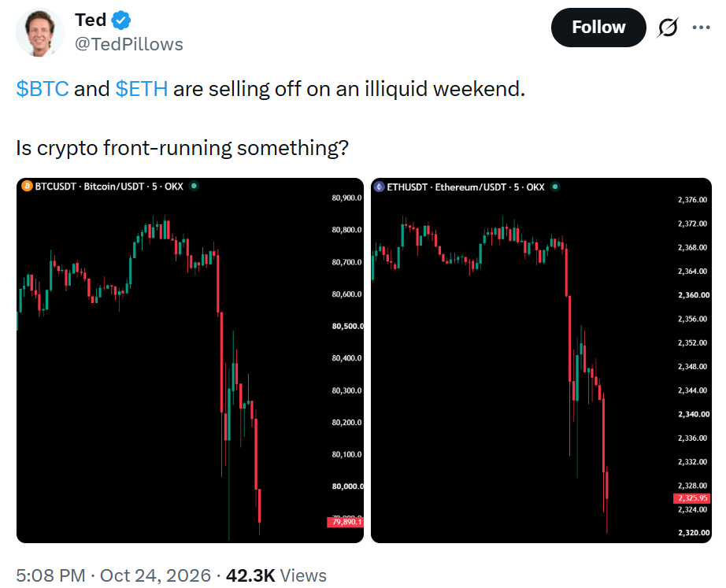This screenshot has width=726, height=588.
Task: Open the three-dot more options menu
Action: (x=701, y=28)
